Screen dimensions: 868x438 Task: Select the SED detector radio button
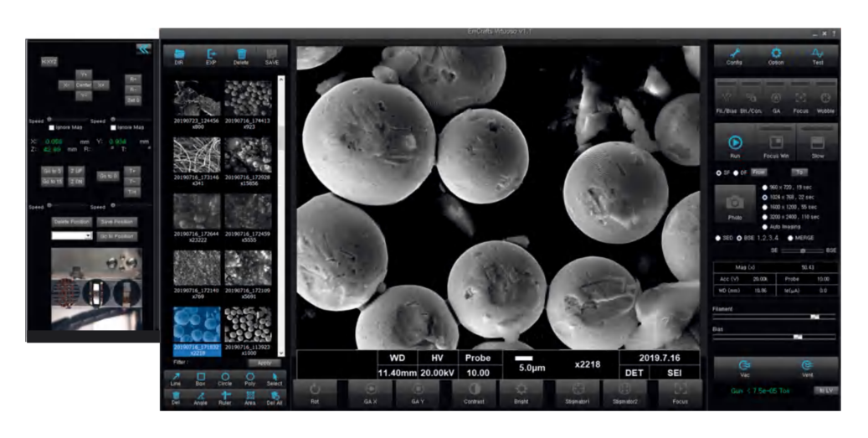pyautogui.click(x=718, y=238)
